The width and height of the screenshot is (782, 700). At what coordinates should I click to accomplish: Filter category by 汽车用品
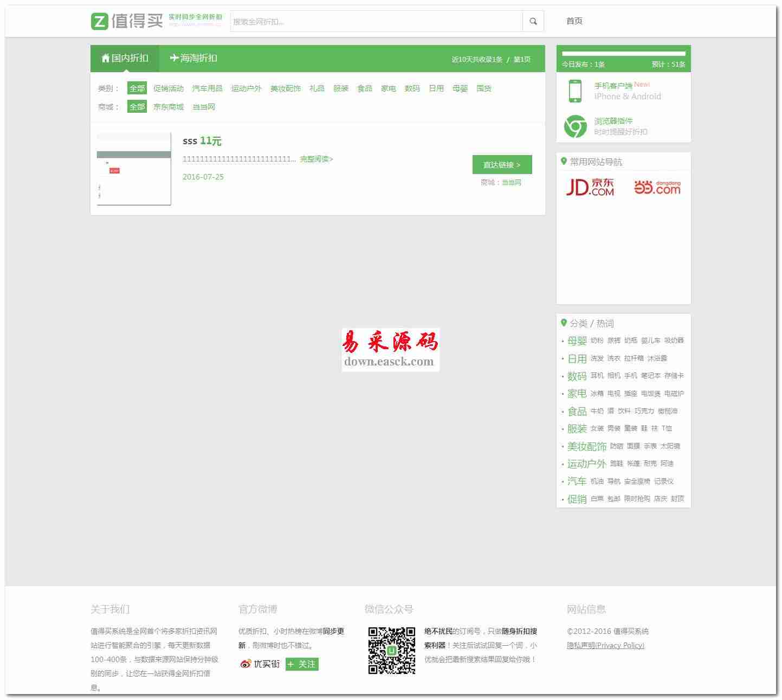[208, 88]
